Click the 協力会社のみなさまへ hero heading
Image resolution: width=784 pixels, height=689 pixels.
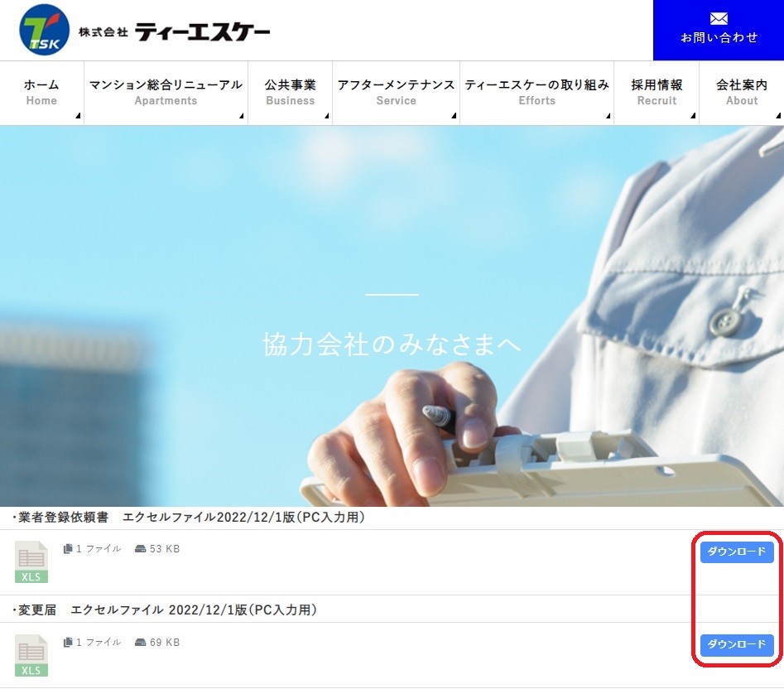pyautogui.click(x=392, y=344)
